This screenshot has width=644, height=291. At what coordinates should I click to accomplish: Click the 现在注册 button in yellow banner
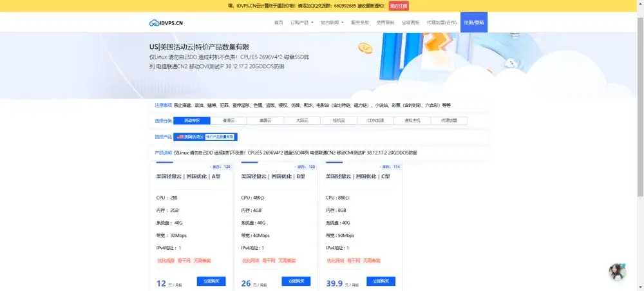tap(399, 6)
